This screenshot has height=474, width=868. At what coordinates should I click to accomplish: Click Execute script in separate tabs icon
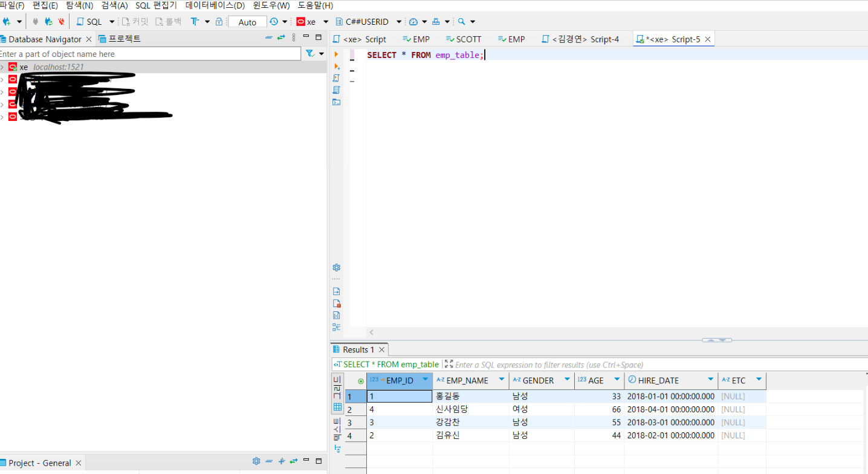point(337,90)
